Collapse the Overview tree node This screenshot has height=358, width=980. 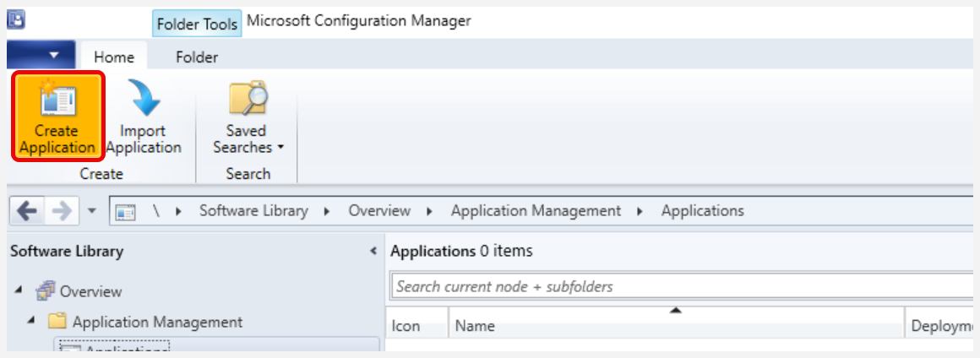click(x=17, y=290)
